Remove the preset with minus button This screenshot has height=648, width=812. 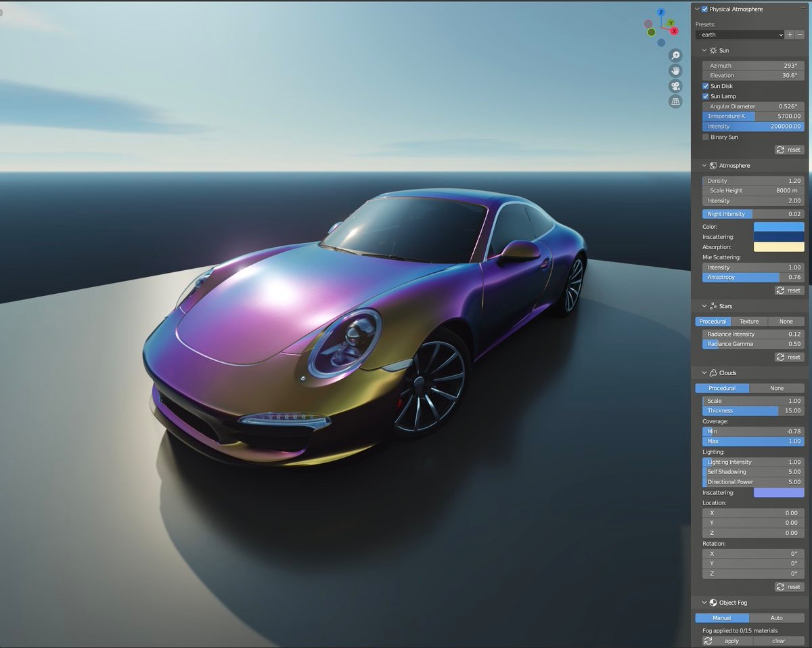click(799, 35)
